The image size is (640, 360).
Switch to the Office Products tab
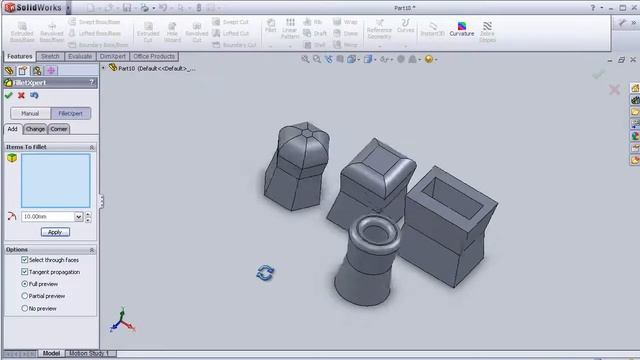coord(154,56)
